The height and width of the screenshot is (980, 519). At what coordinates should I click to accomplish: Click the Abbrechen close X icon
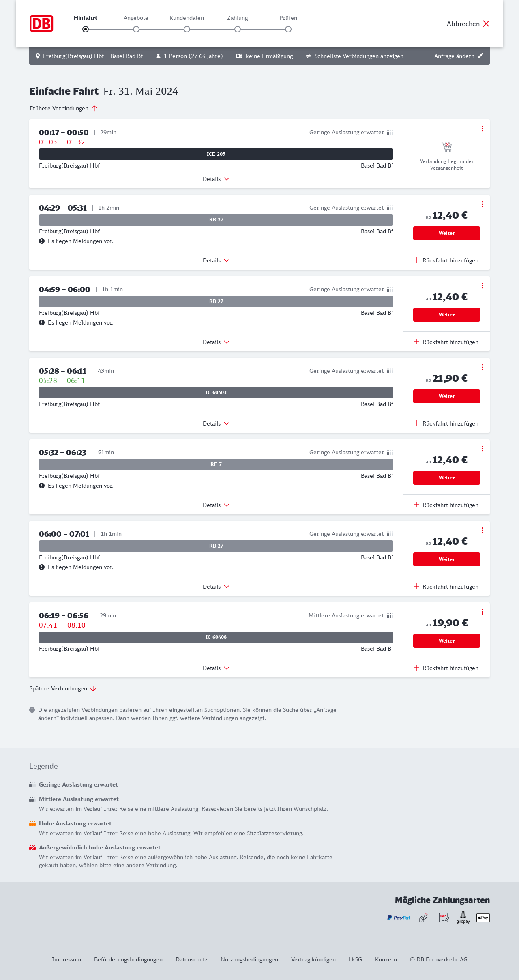486,24
